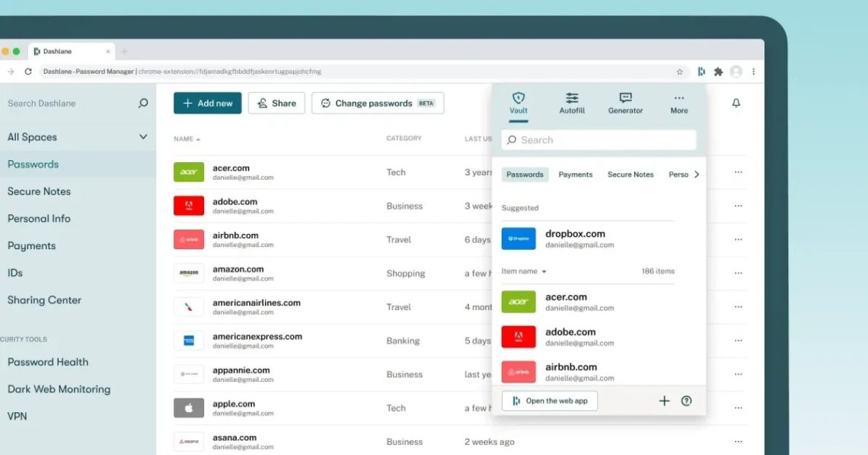Viewport: 868px width, 455px height.
Task: Click the Open the web app button
Action: 550,400
